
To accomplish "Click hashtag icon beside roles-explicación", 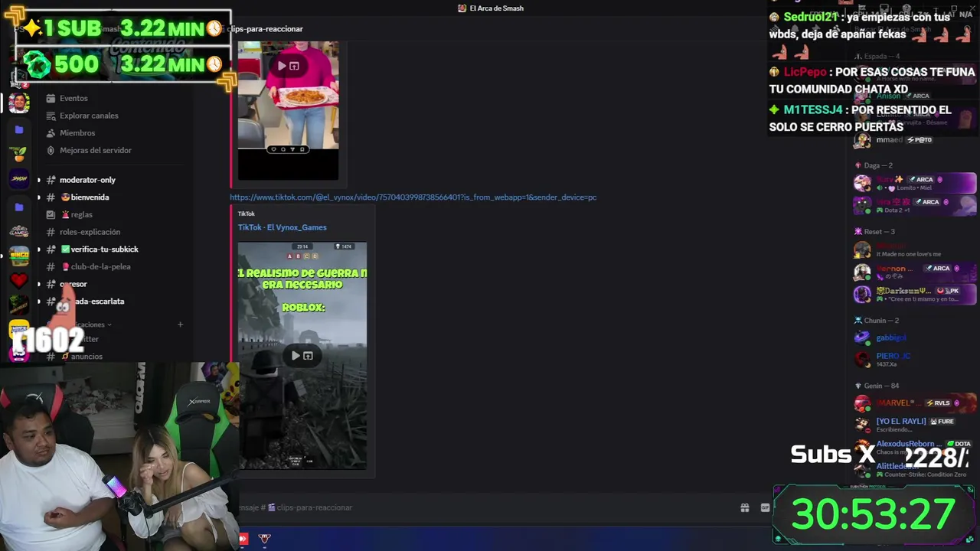I will coord(51,232).
